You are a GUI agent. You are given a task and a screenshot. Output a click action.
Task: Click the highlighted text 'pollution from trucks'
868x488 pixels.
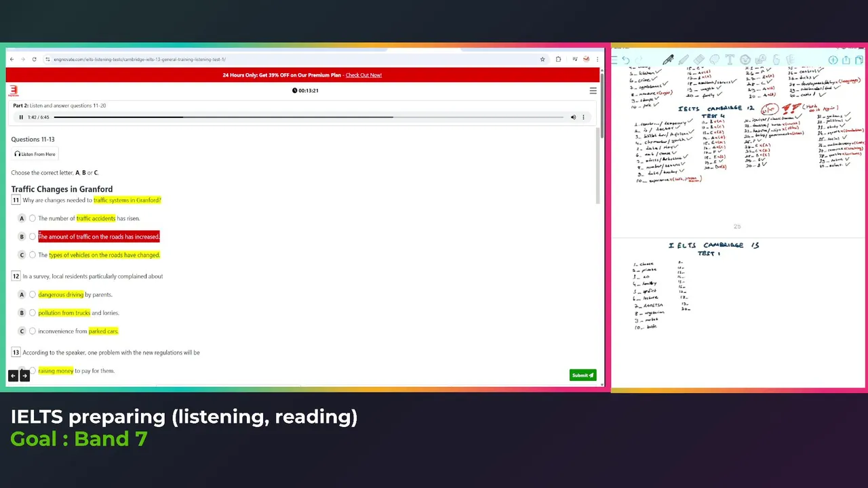64,312
